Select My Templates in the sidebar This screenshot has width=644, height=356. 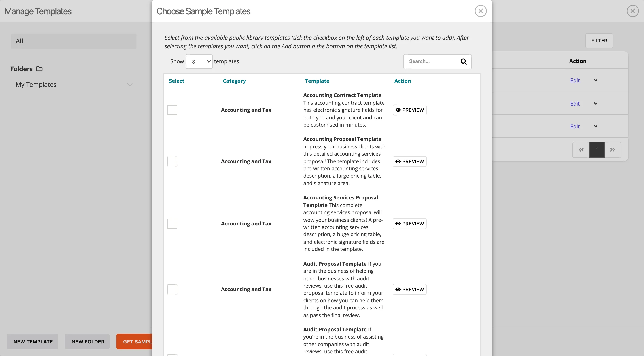36,84
